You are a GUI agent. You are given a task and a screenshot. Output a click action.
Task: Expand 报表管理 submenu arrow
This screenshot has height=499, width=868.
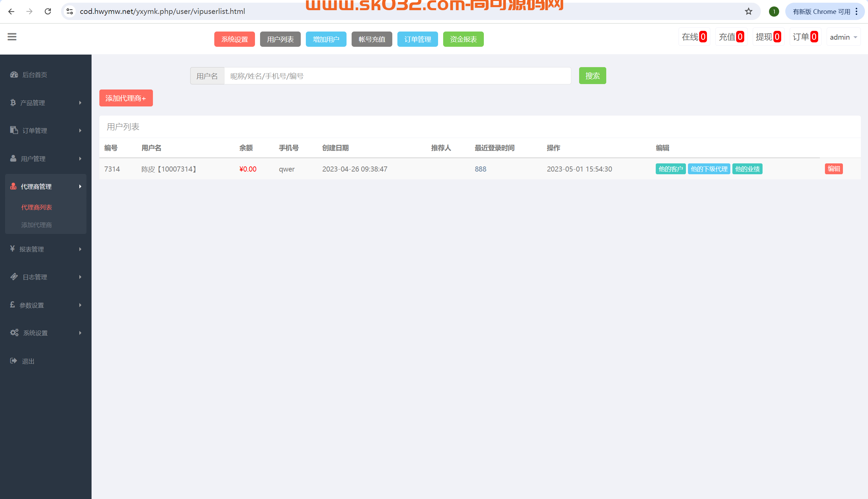click(80, 249)
